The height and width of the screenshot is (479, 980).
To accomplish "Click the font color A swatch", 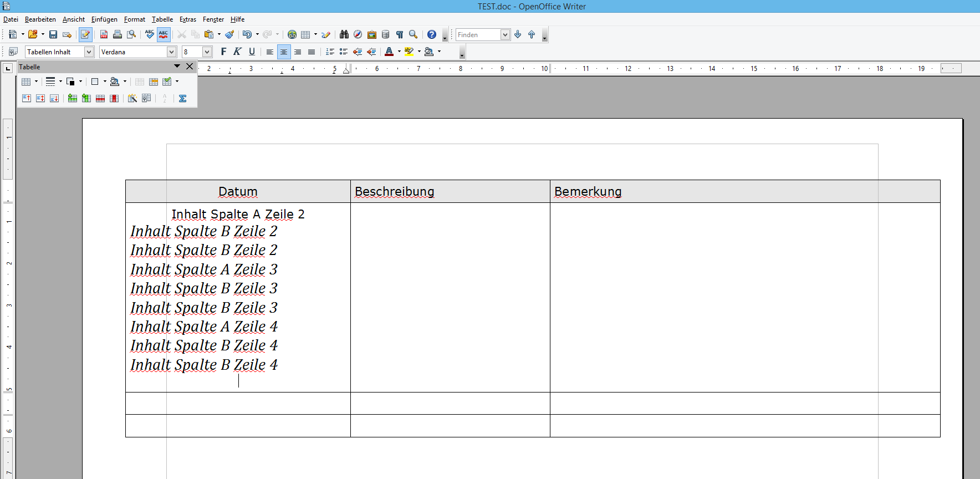I will 389,52.
